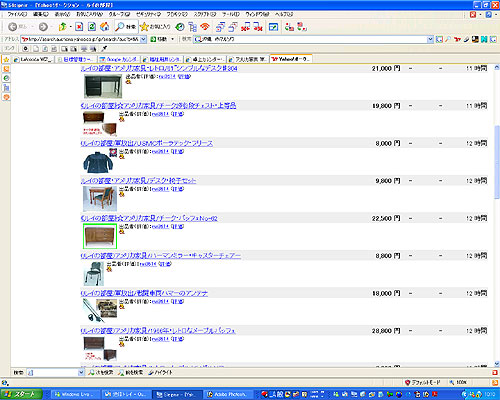Screen dimensions: 500x400
Task: Click the History clock icon
Action: (x=180, y=27)
